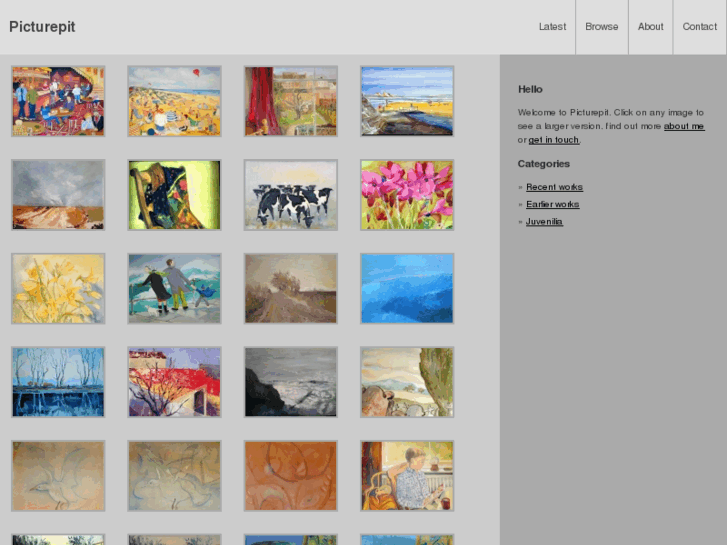Open the Recent works category
The height and width of the screenshot is (545, 727).
(x=554, y=187)
